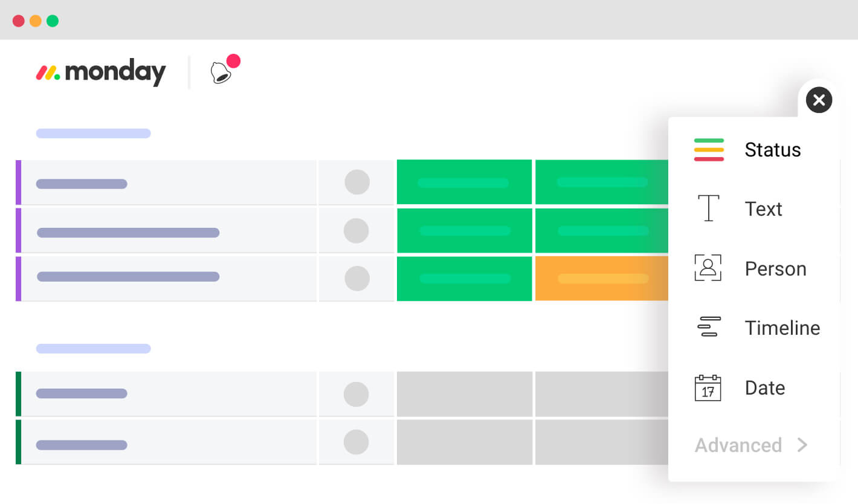
Task: Expand the Advanced chevron arrow
Action: point(802,445)
